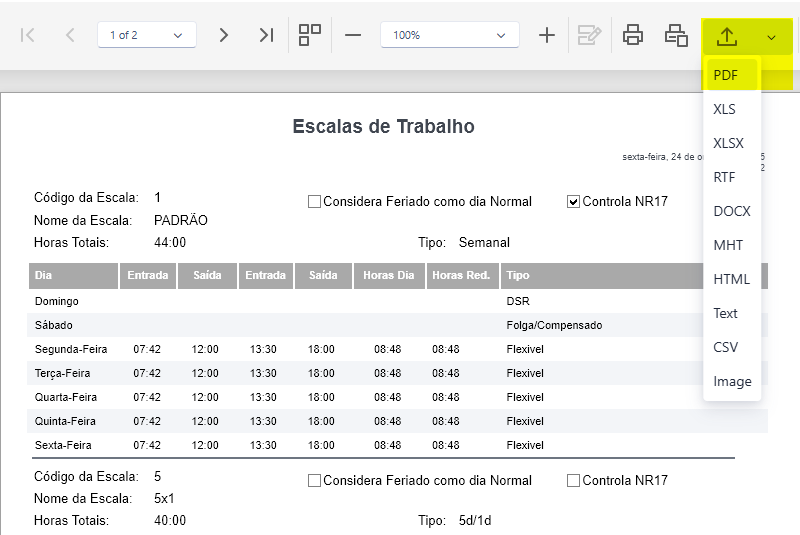Click Folga/Compensado in Sábado row
The width and height of the screenshot is (800, 535).
(x=554, y=325)
